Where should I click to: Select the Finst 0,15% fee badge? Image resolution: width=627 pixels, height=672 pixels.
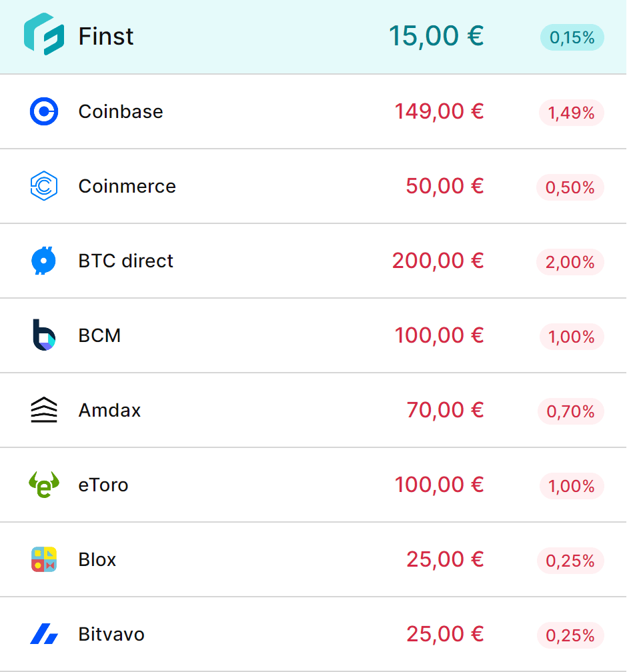pos(572,38)
